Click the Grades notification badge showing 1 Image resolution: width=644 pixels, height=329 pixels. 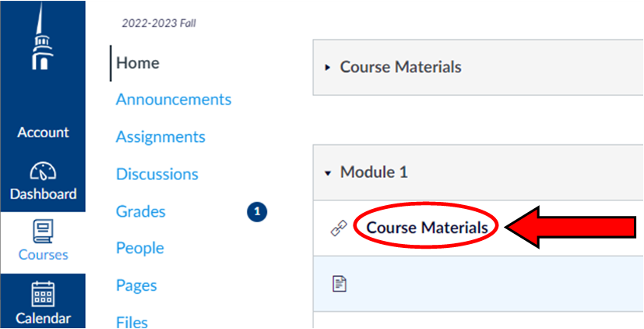tap(257, 212)
